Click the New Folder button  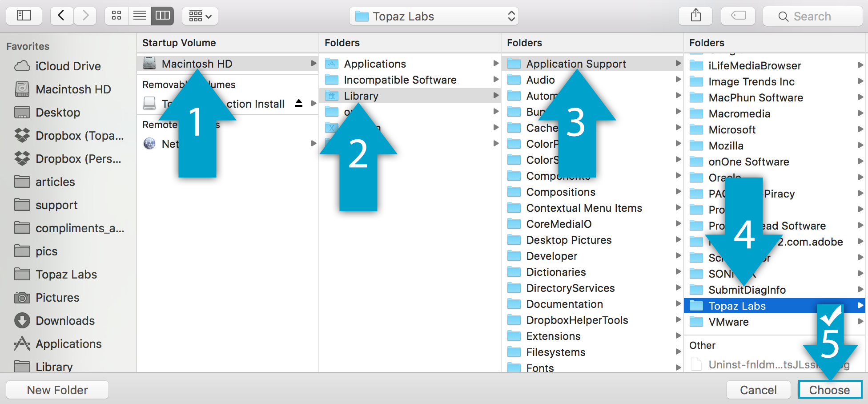(57, 390)
